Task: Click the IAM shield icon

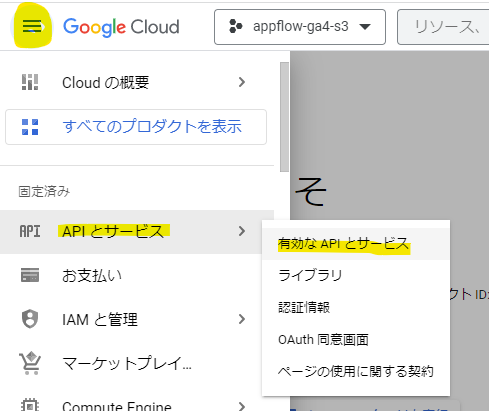Action: [30, 319]
